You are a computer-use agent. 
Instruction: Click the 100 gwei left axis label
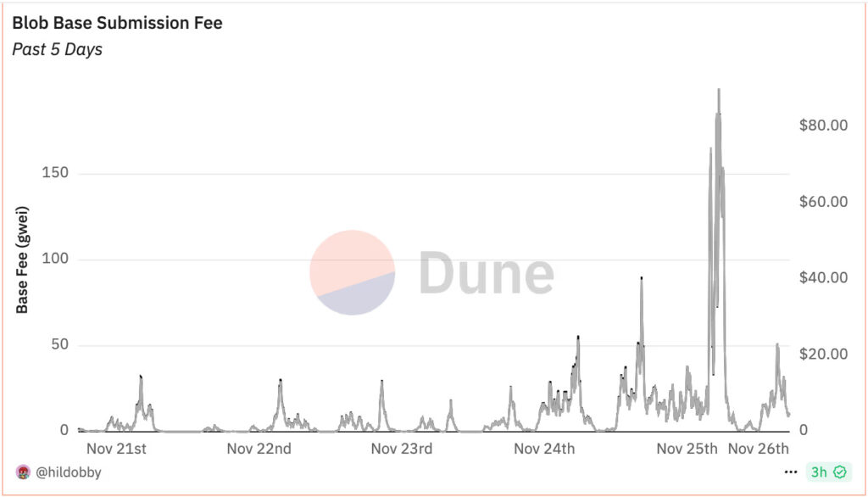(x=55, y=260)
